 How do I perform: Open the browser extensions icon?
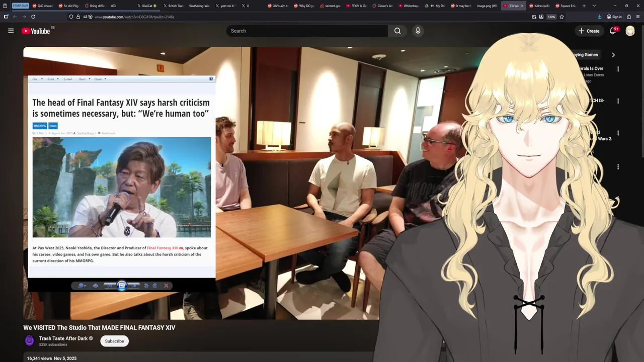[629, 17]
